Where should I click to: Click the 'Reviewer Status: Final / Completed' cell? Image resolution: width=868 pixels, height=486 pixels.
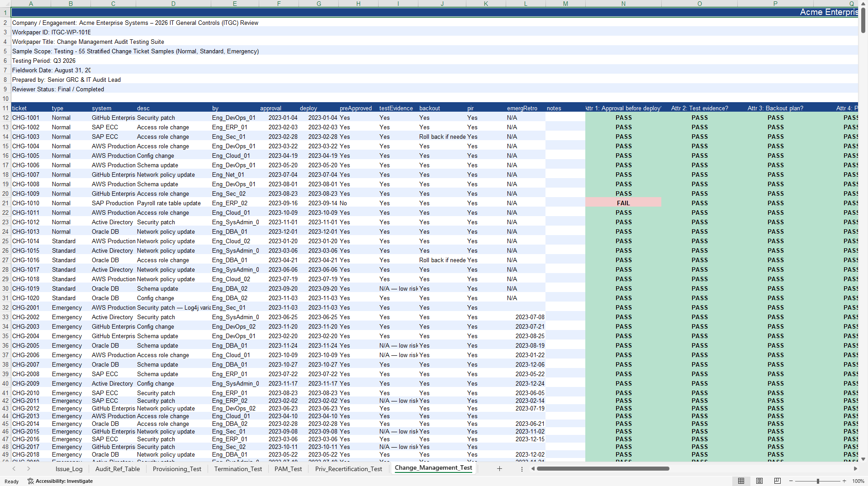(x=58, y=89)
